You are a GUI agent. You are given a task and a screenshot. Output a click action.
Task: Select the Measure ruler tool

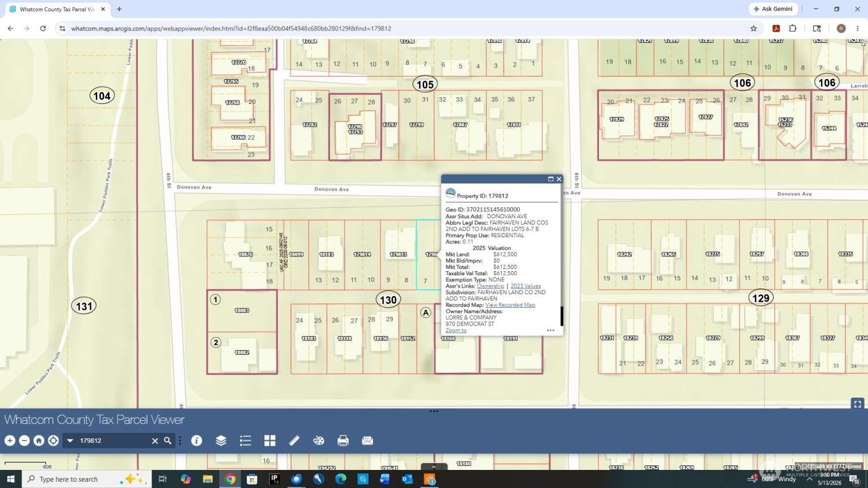click(x=294, y=441)
